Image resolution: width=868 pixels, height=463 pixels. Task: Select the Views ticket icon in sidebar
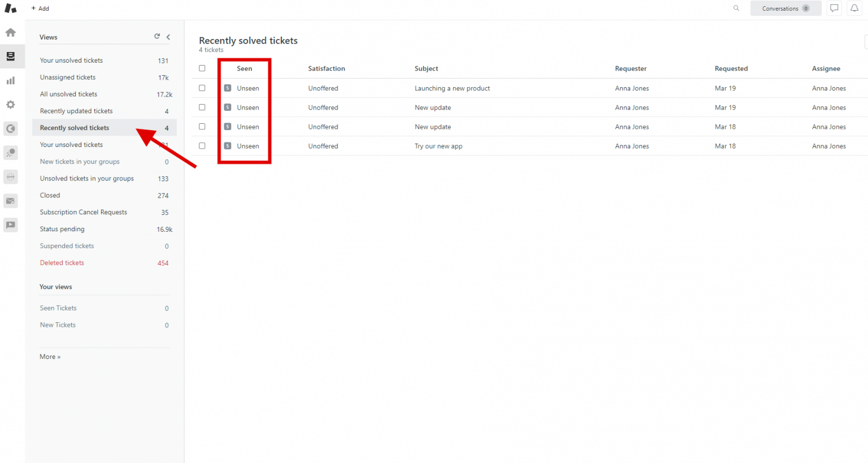click(10, 56)
